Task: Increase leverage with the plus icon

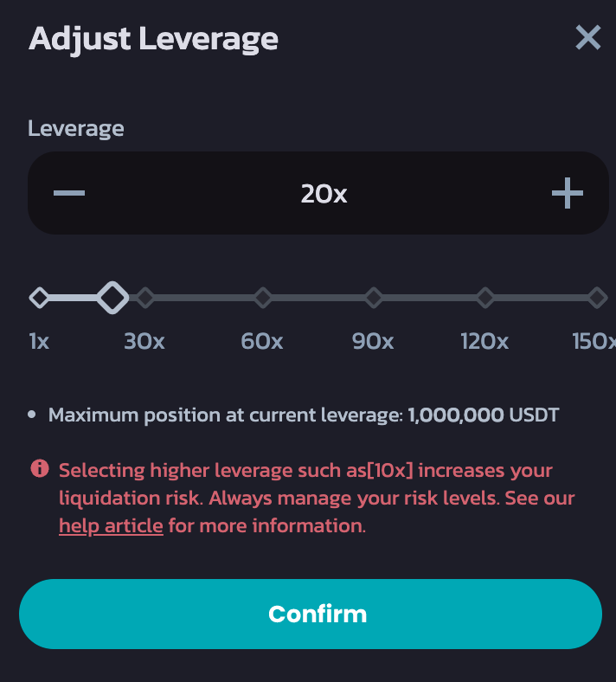Action: coord(567,194)
